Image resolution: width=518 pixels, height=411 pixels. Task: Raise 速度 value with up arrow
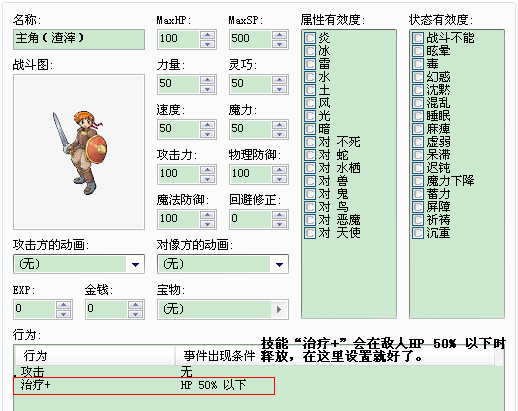click(208, 125)
